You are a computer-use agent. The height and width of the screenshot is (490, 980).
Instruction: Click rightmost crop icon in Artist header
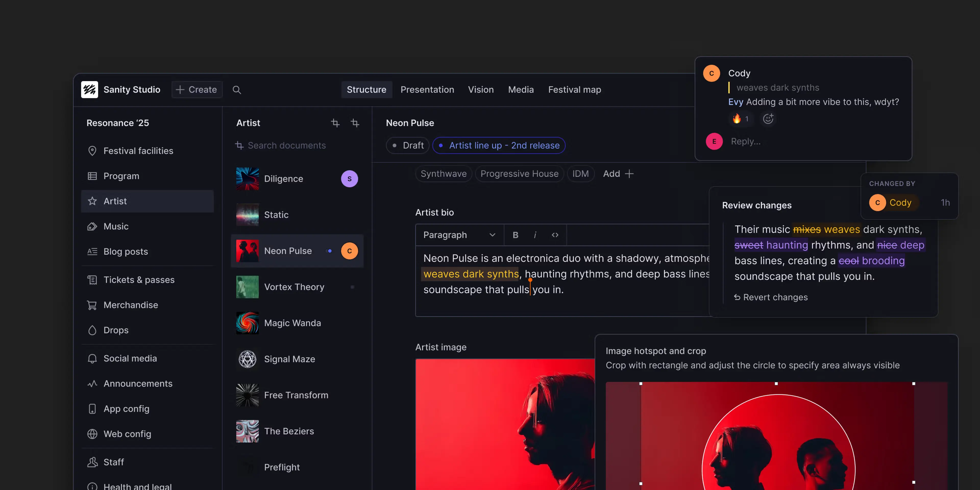coord(354,123)
